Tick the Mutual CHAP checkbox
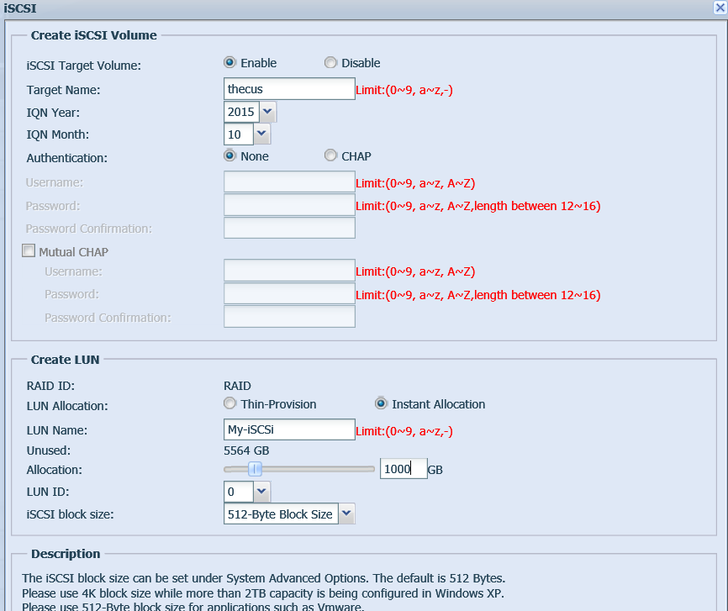728x611 pixels. 29,252
